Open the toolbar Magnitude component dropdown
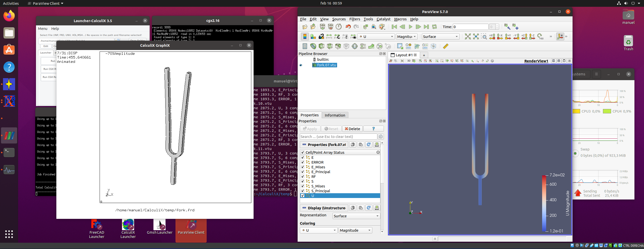 point(407,37)
